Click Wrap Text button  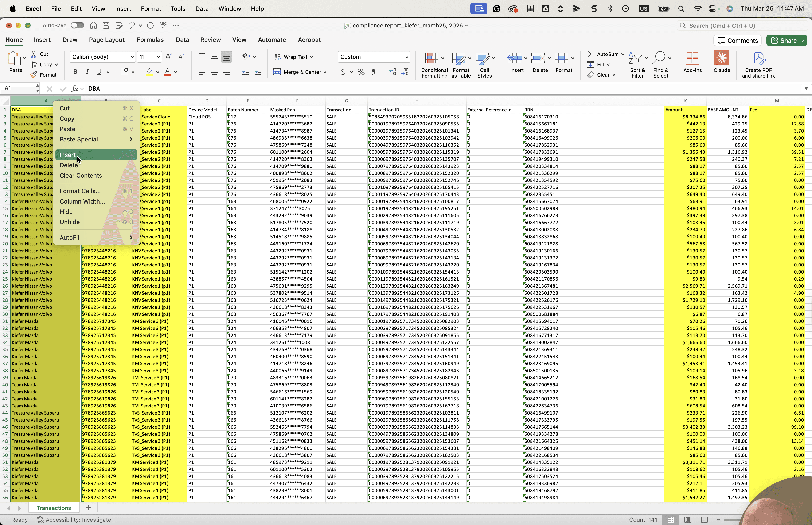294,57
